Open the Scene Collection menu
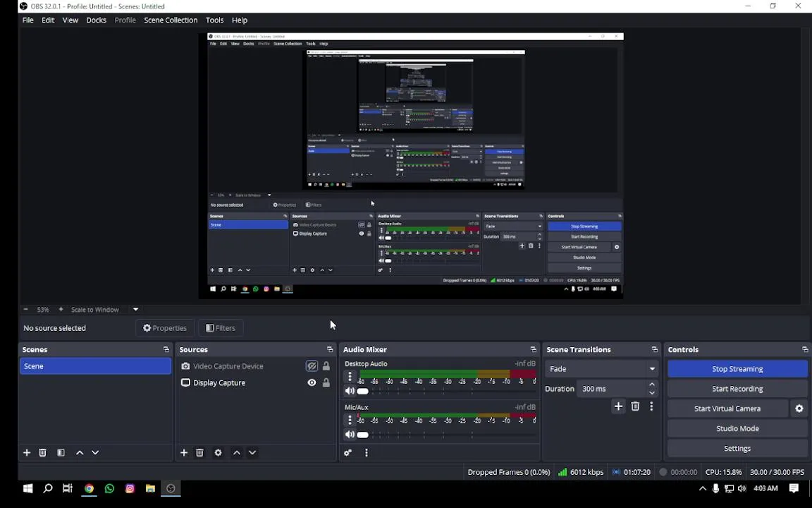The image size is (812, 508). coord(171,20)
